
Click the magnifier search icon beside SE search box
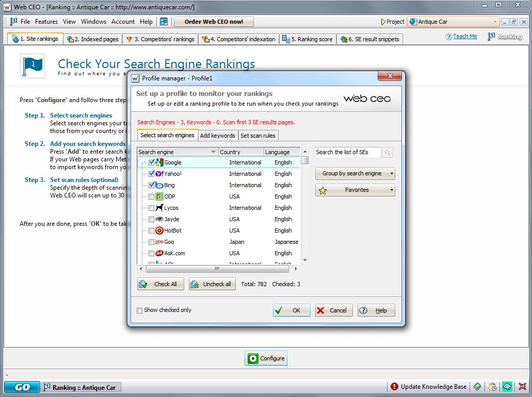pos(387,153)
